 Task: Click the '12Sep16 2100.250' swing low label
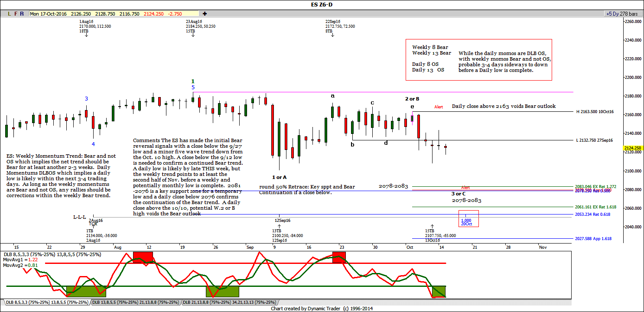[x=287, y=236]
